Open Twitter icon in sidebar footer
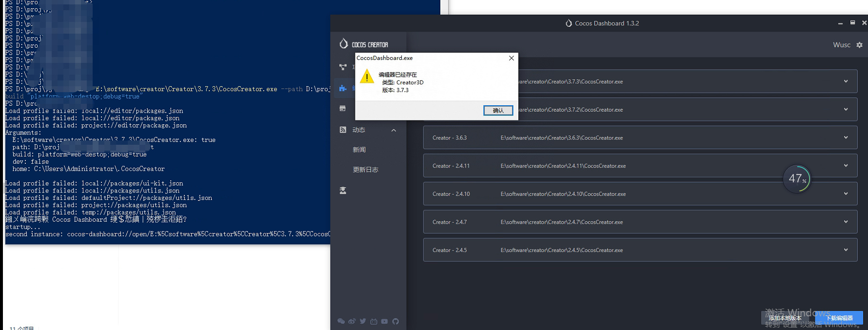The height and width of the screenshot is (330, 868). tap(363, 321)
